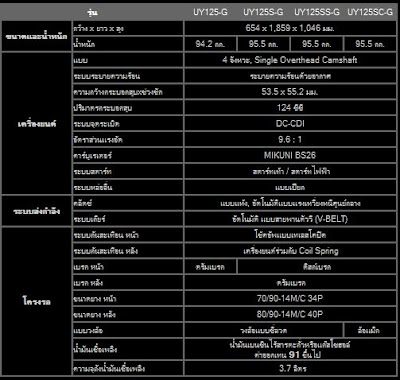Click the 124 displacement value cell
Screen dimensions: 400x380
(x=290, y=108)
